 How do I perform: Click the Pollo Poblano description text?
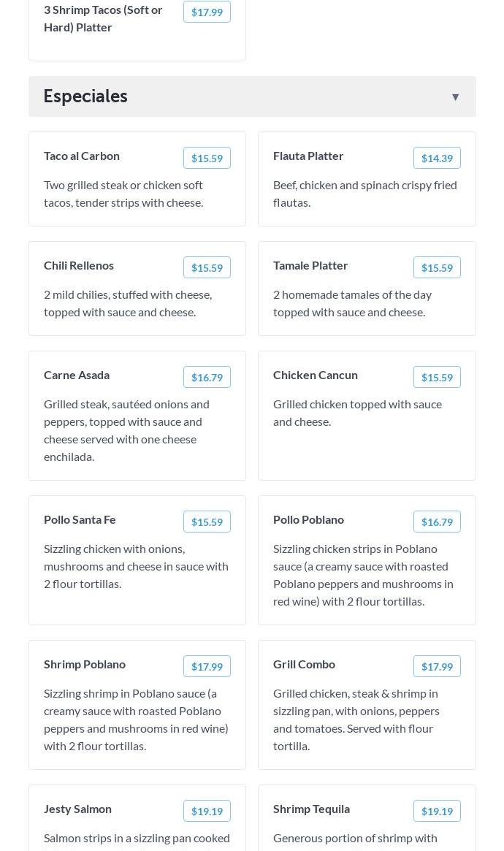(363, 575)
